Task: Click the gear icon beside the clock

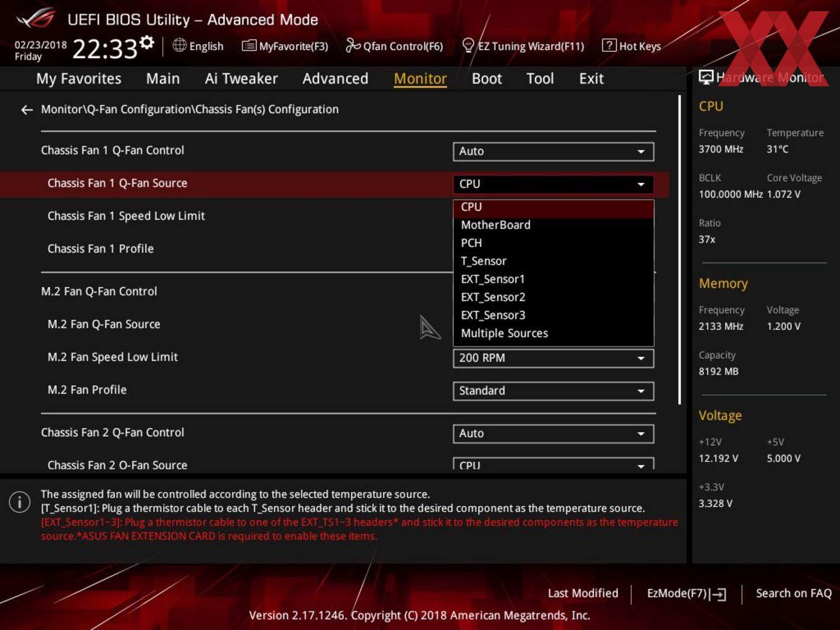Action: coord(146,42)
